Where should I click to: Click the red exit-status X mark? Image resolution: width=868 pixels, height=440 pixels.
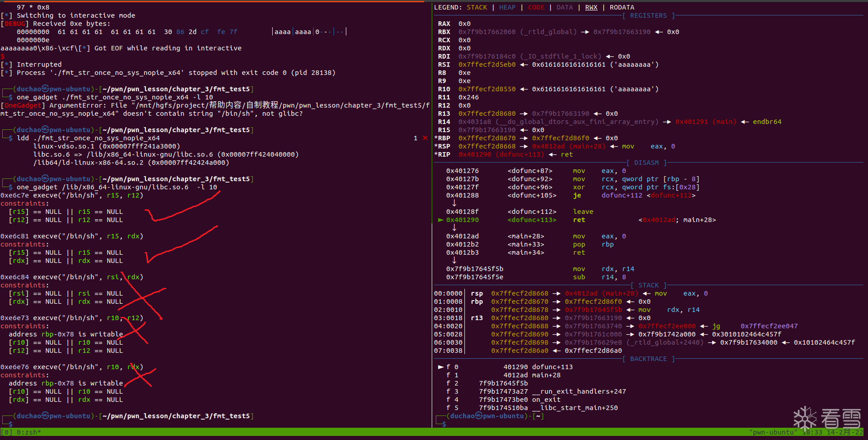pyautogui.click(x=425, y=138)
